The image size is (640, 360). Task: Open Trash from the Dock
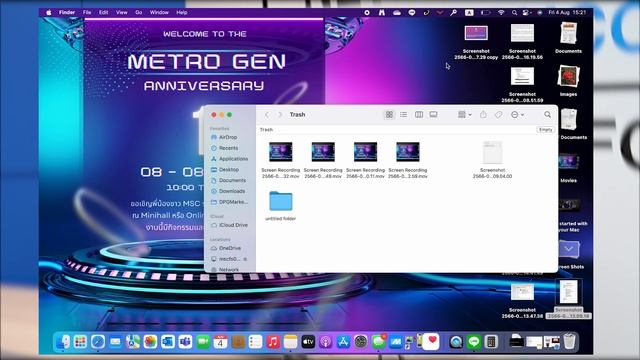[569, 342]
